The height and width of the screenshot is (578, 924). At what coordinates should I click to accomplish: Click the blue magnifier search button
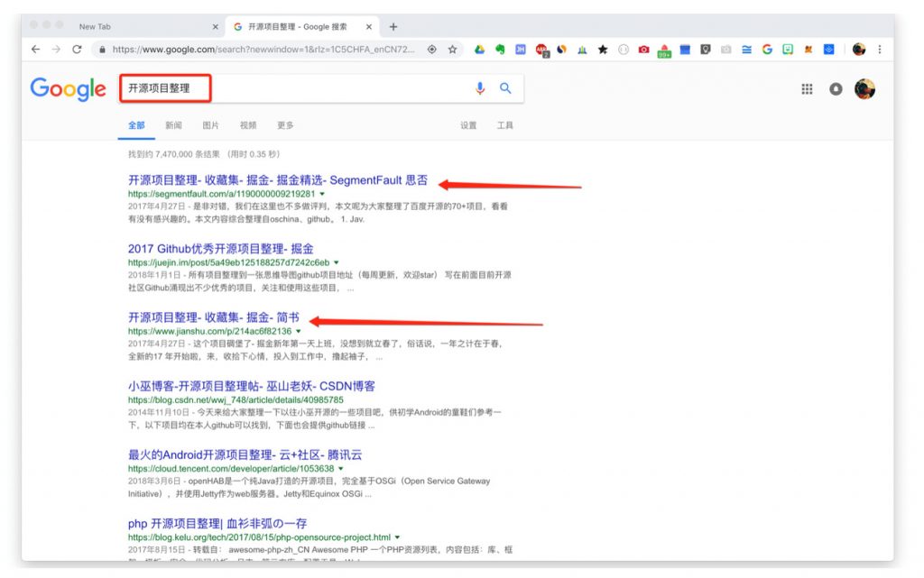coord(505,88)
